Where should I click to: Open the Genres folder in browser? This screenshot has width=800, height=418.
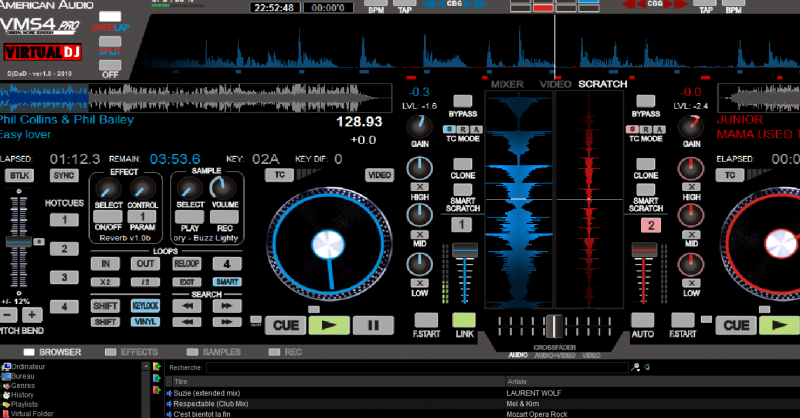point(26,385)
